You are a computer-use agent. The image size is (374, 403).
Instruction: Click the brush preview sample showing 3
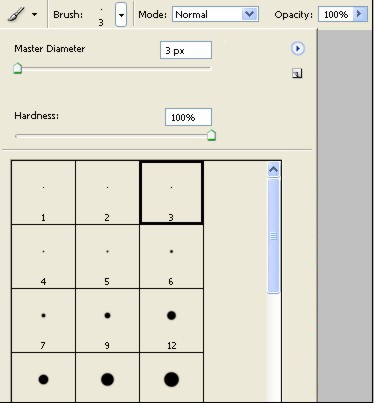pyautogui.click(x=101, y=17)
